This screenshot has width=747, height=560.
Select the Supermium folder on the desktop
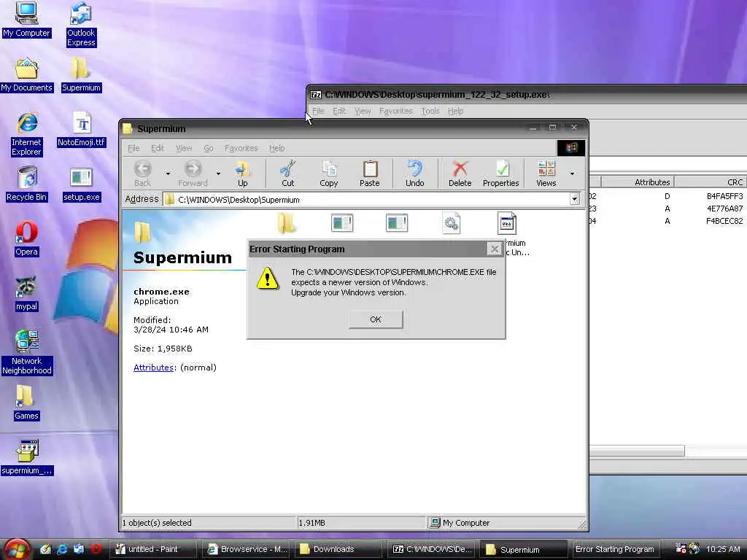(81, 75)
